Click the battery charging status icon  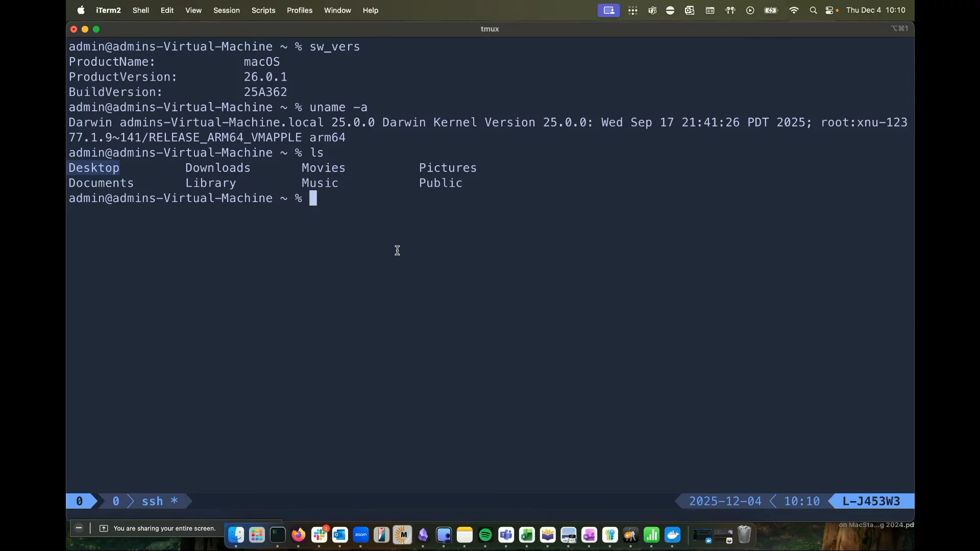pyautogui.click(x=771, y=10)
